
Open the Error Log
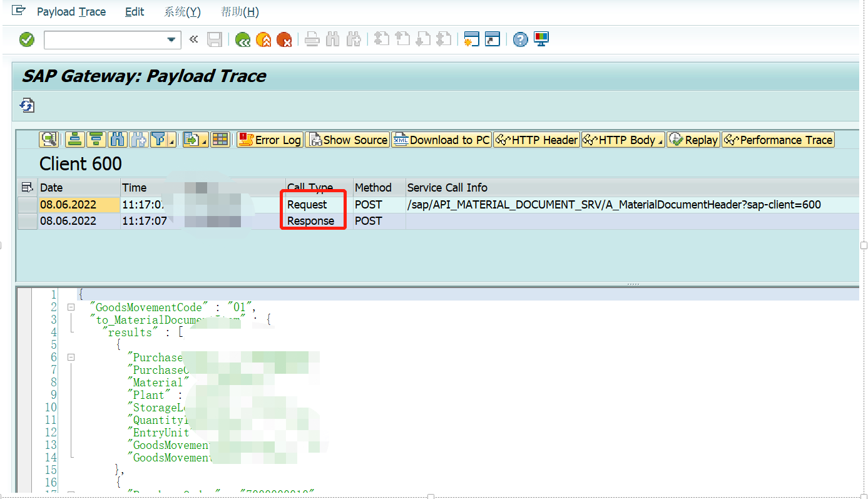pos(270,140)
